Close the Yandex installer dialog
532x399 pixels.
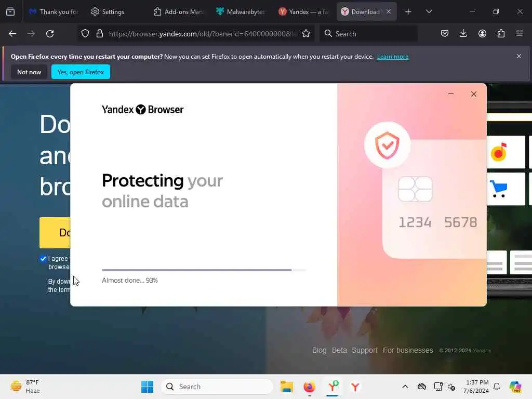pos(474,94)
